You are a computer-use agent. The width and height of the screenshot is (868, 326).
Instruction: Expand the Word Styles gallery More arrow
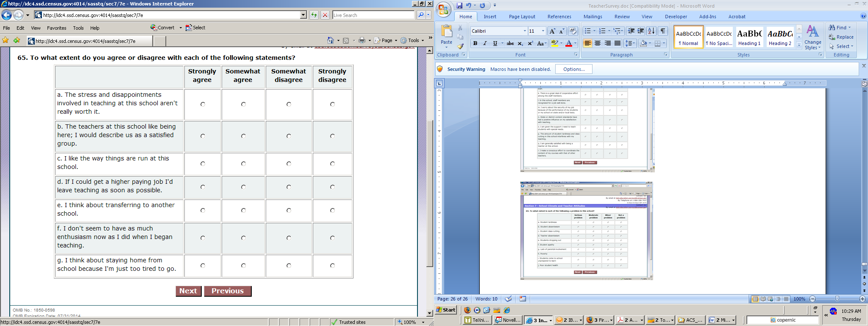pos(799,45)
